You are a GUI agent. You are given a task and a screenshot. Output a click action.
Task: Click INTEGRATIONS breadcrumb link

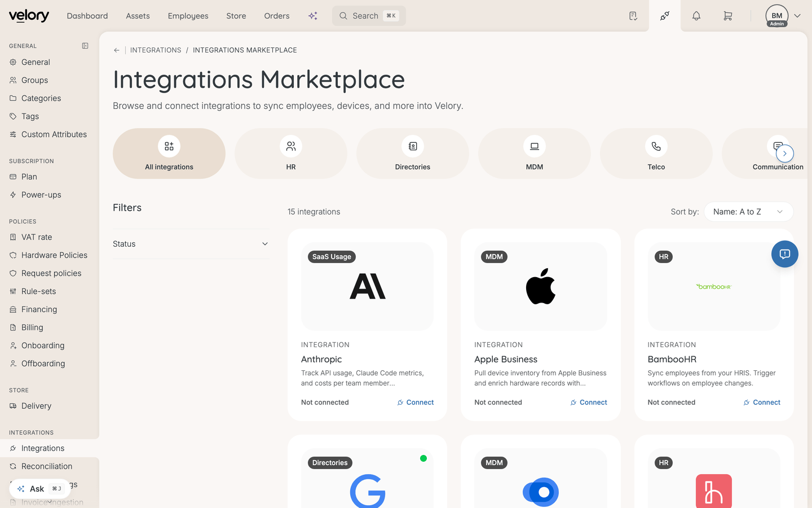156,50
